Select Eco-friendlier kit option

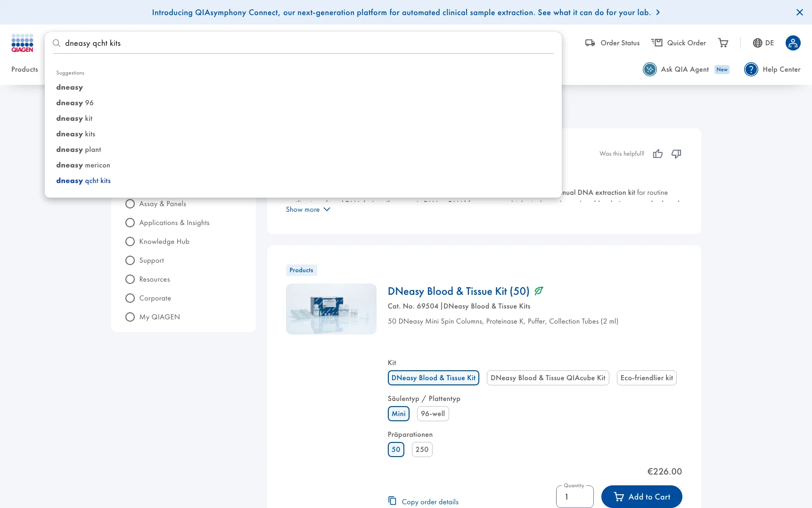click(647, 378)
